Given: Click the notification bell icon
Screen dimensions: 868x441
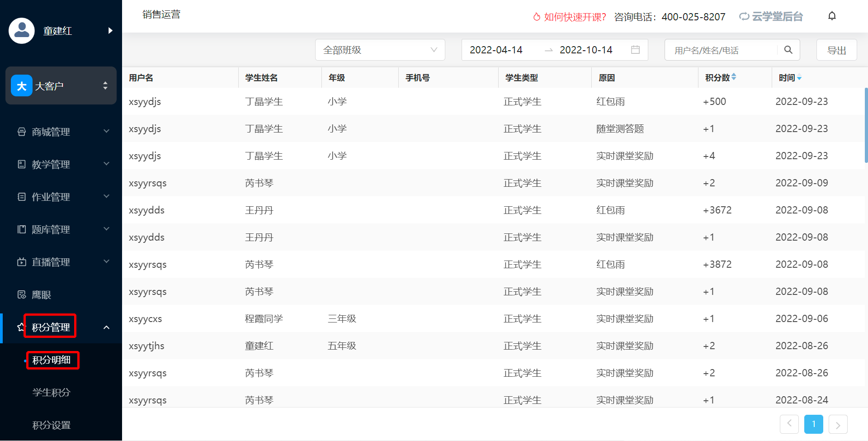Looking at the screenshot, I should 832,16.
